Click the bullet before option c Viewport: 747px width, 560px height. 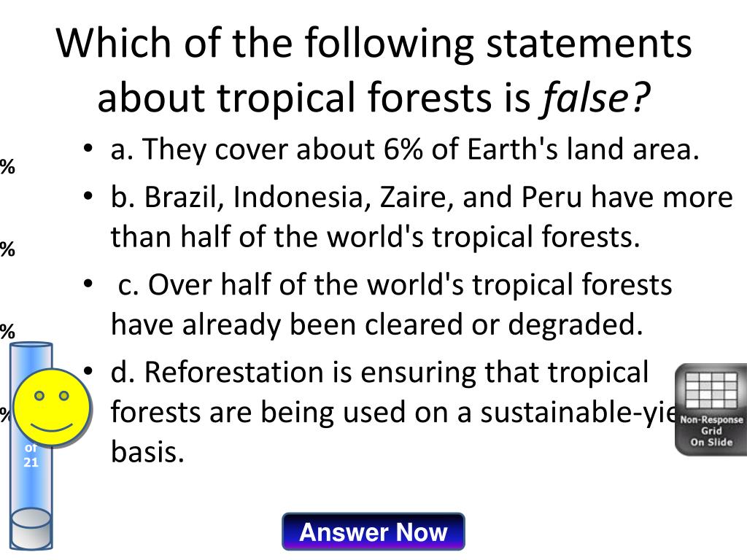pos(88,284)
